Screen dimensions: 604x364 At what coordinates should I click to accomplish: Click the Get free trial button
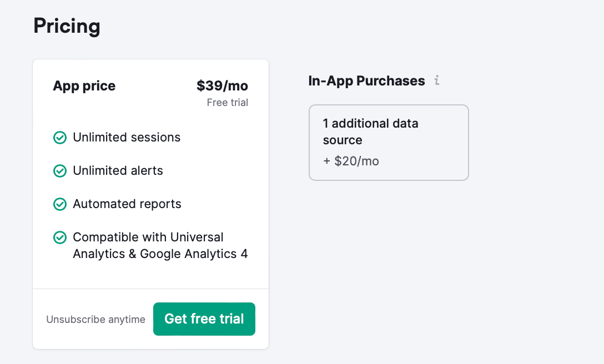point(204,319)
